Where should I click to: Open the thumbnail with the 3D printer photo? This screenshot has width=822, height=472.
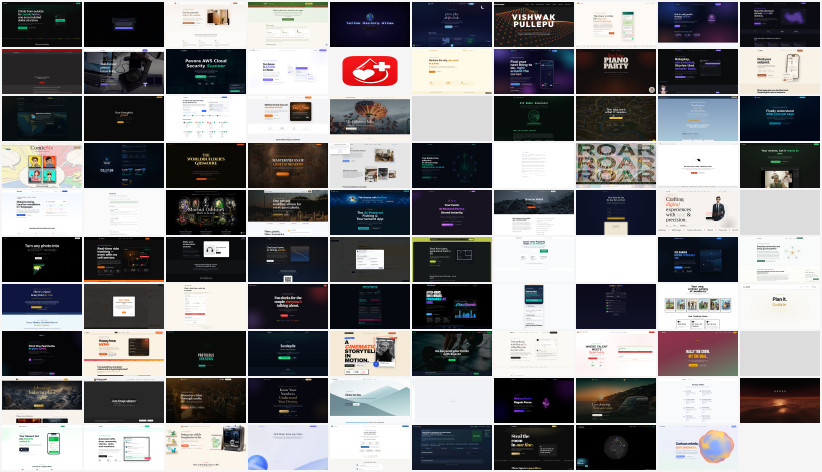tap(206, 447)
